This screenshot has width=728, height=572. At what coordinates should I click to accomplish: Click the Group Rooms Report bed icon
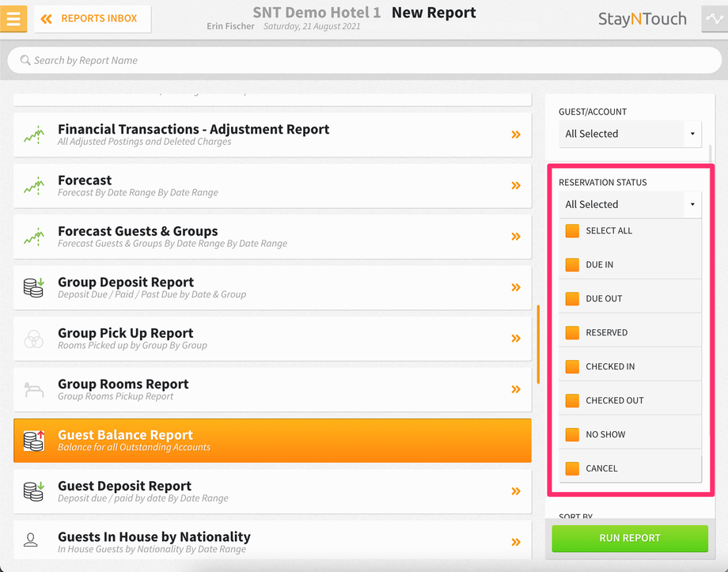[x=34, y=389]
